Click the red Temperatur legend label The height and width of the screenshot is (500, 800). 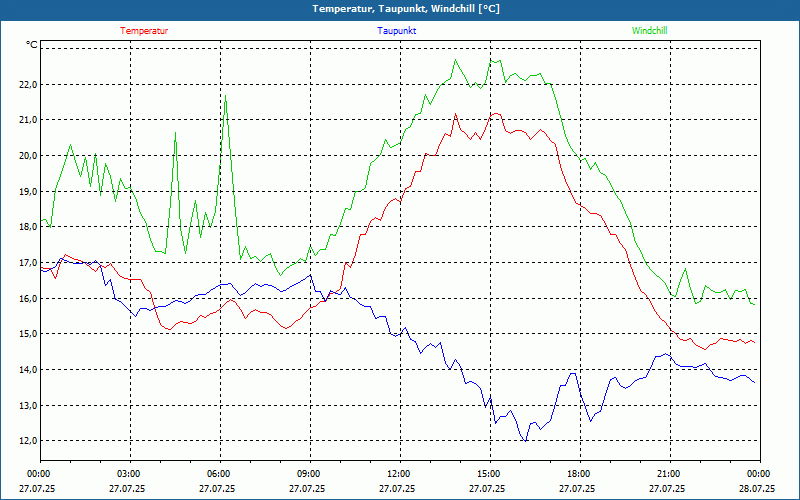pos(144,30)
